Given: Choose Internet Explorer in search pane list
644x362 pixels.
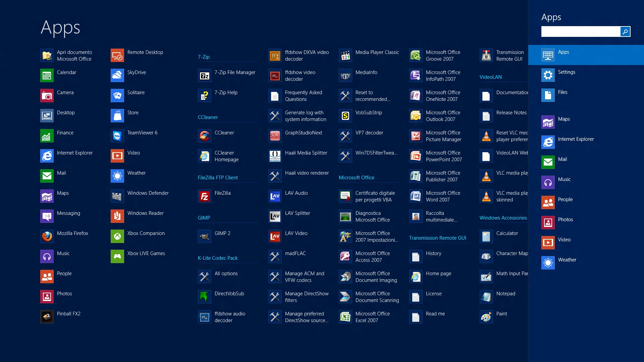Looking at the screenshot, I should [586, 142].
